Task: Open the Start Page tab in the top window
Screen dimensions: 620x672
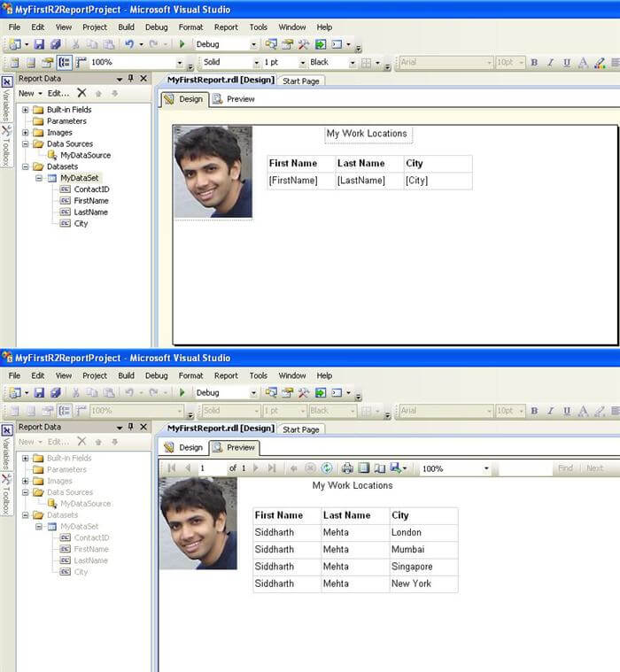Action: point(301,81)
